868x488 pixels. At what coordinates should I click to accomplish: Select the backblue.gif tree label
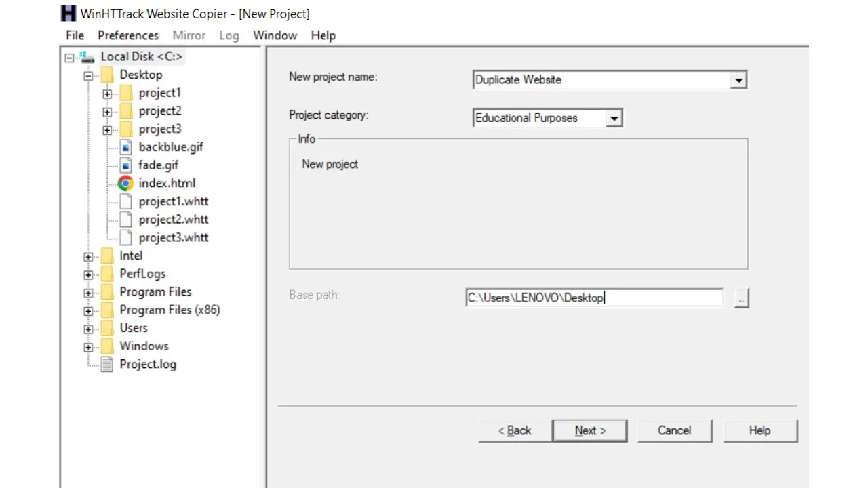point(171,147)
